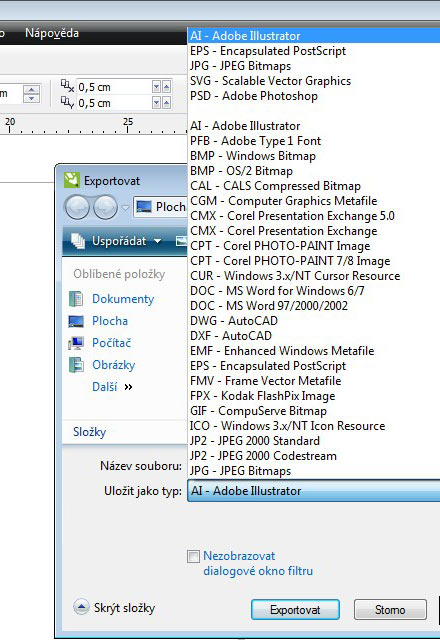
Task: Click the Obrázky pictures icon
Action: pyautogui.click(x=76, y=365)
